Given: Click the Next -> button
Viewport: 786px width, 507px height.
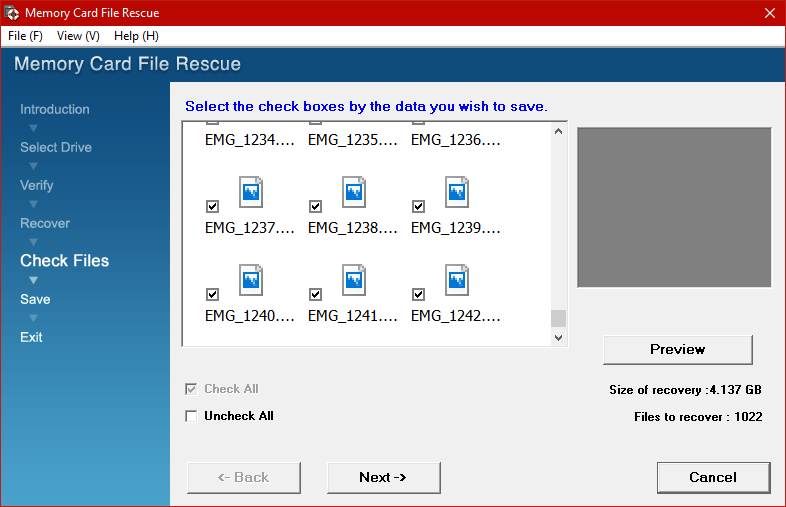Looking at the screenshot, I should click(x=383, y=477).
